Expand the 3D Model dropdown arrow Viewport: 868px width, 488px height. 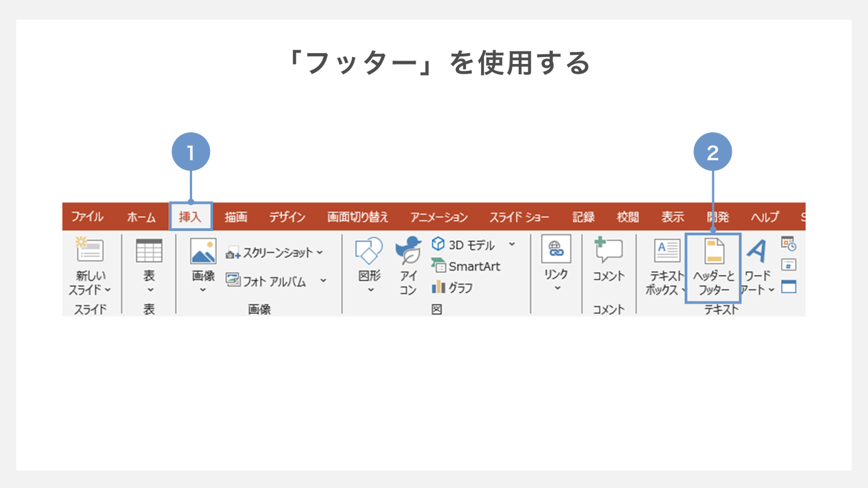[x=512, y=244]
